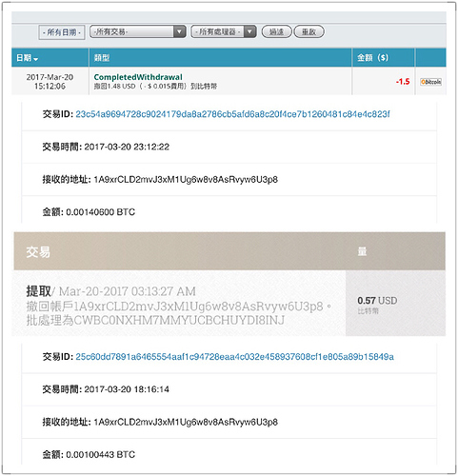Click the bitcoin logo icon in first row
Screen dimensions: 458x476
click(430, 82)
